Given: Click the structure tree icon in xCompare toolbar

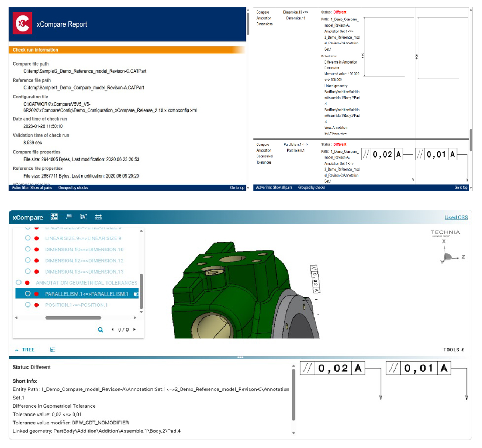Looking at the screenshot, I should (x=83, y=217).
